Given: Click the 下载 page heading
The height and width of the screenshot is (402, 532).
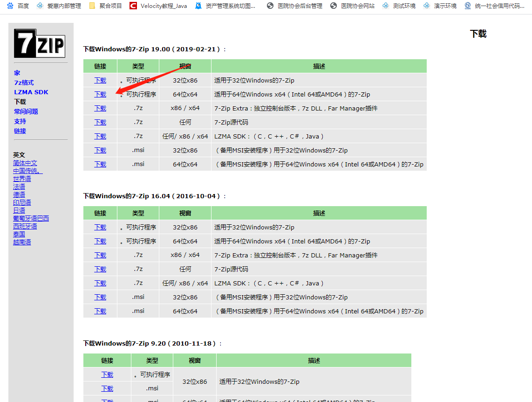Looking at the screenshot, I should point(478,34).
